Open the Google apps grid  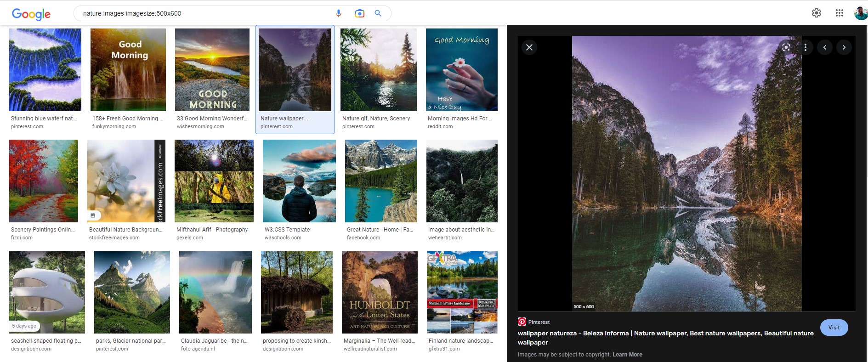coord(839,13)
